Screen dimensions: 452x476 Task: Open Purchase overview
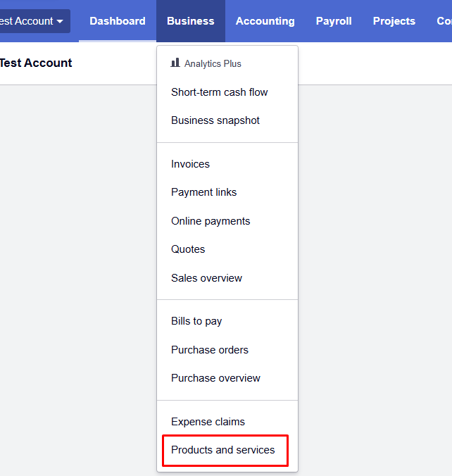215,378
